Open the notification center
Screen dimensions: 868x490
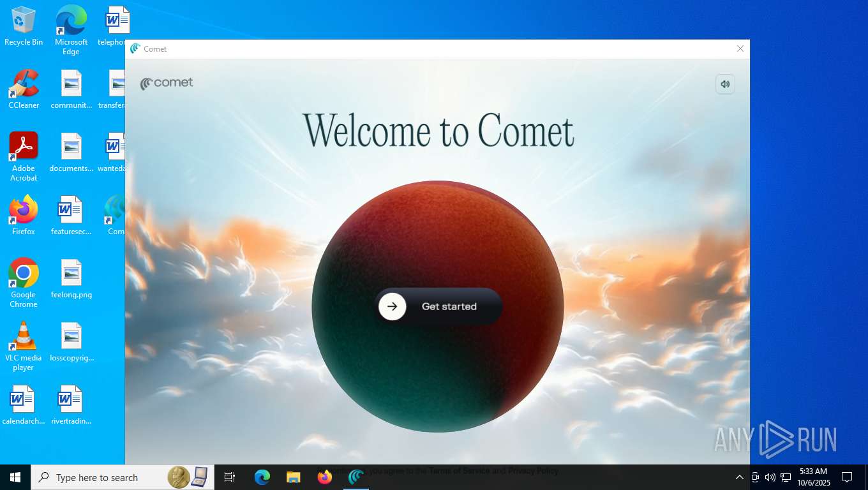tap(847, 477)
